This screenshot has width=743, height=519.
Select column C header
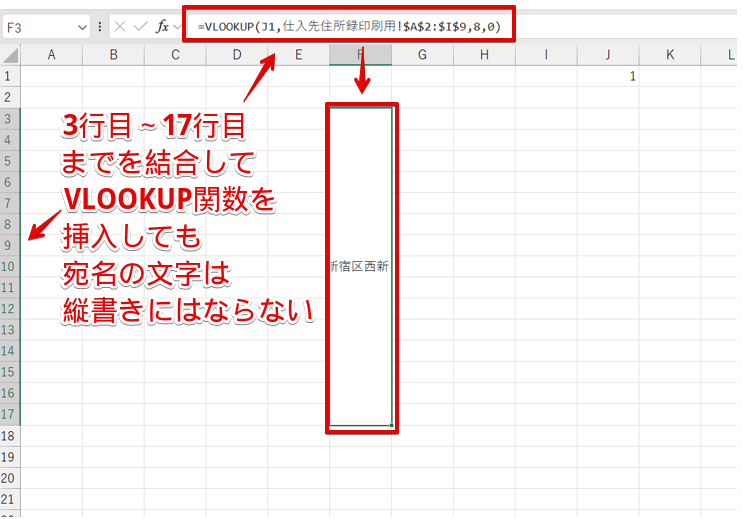(x=175, y=55)
